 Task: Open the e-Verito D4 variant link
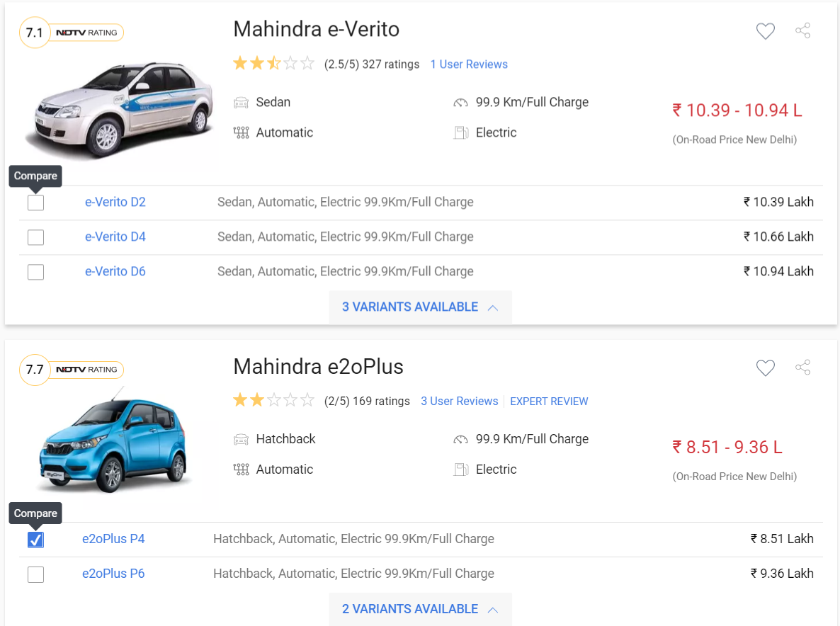(x=115, y=237)
